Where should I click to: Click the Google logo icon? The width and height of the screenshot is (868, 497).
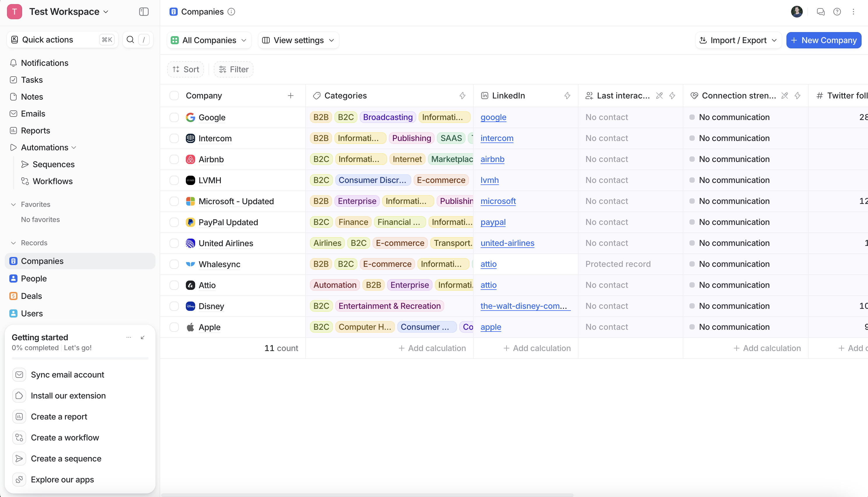[x=190, y=117]
